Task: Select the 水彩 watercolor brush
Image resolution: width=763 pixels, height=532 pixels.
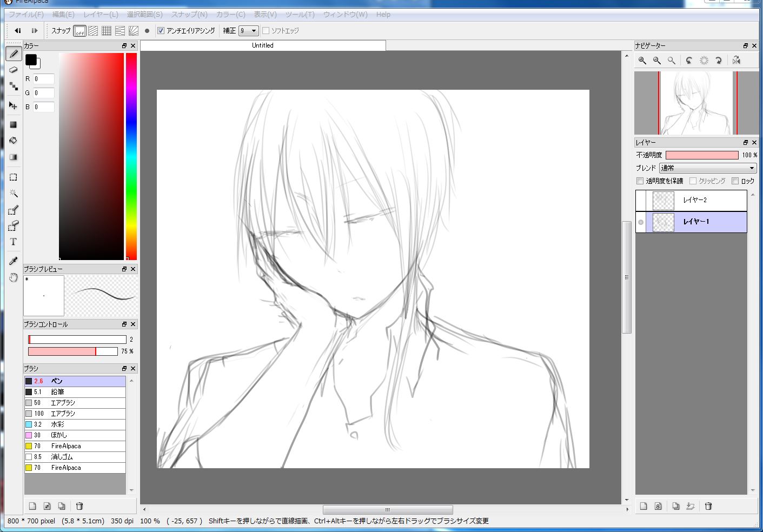Action: click(x=57, y=424)
